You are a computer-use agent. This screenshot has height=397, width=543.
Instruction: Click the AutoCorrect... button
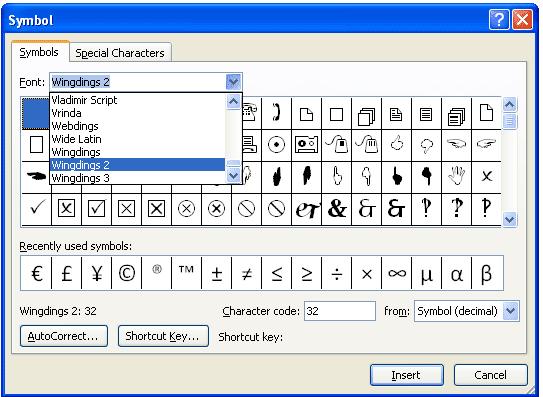click(63, 336)
